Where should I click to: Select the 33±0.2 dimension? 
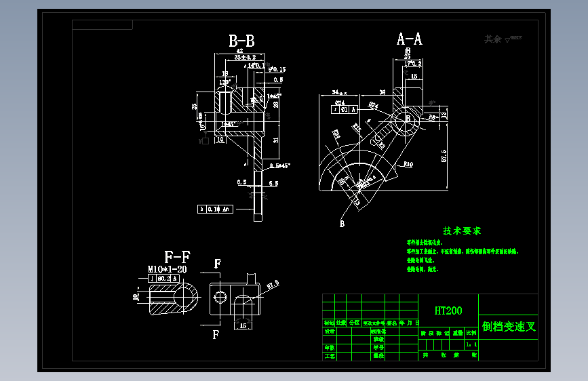(245, 58)
